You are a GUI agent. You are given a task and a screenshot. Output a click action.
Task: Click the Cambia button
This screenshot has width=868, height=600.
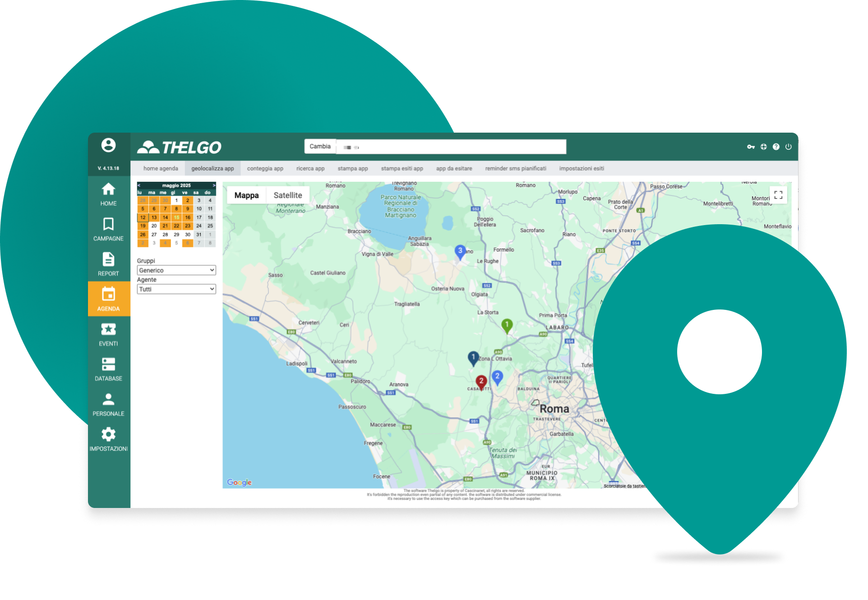320,147
